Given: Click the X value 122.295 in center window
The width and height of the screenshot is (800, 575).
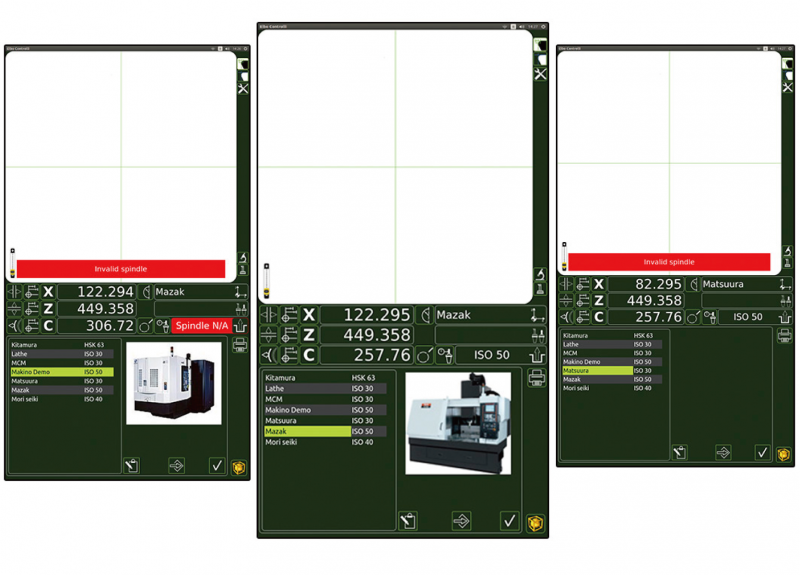Looking at the screenshot, I should tap(367, 315).
